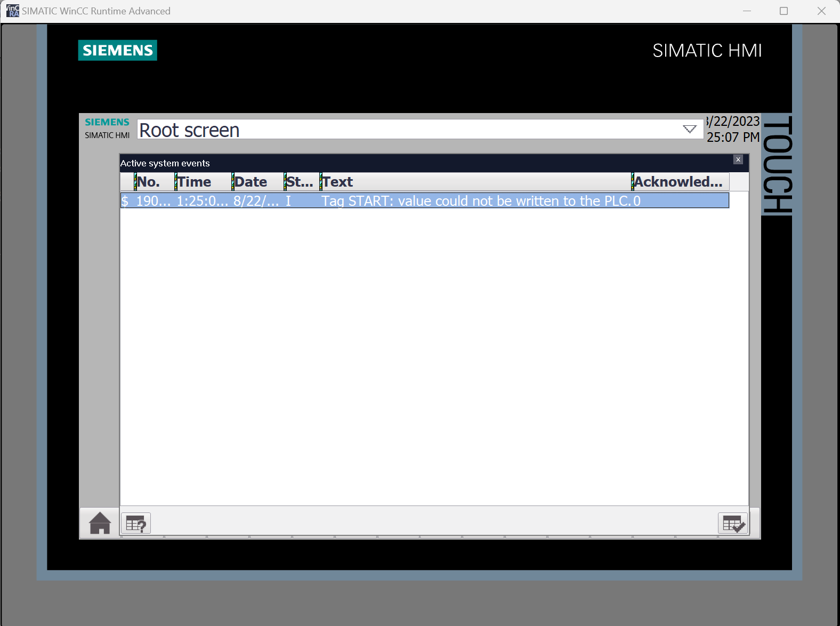
Task: Click the small SIEMENS SIMATIC HMI logo
Action: click(x=107, y=129)
